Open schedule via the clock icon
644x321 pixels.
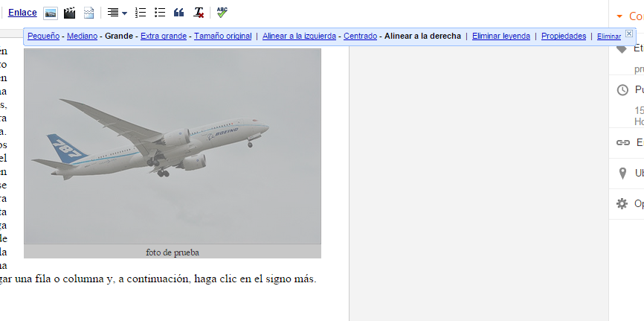click(622, 90)
